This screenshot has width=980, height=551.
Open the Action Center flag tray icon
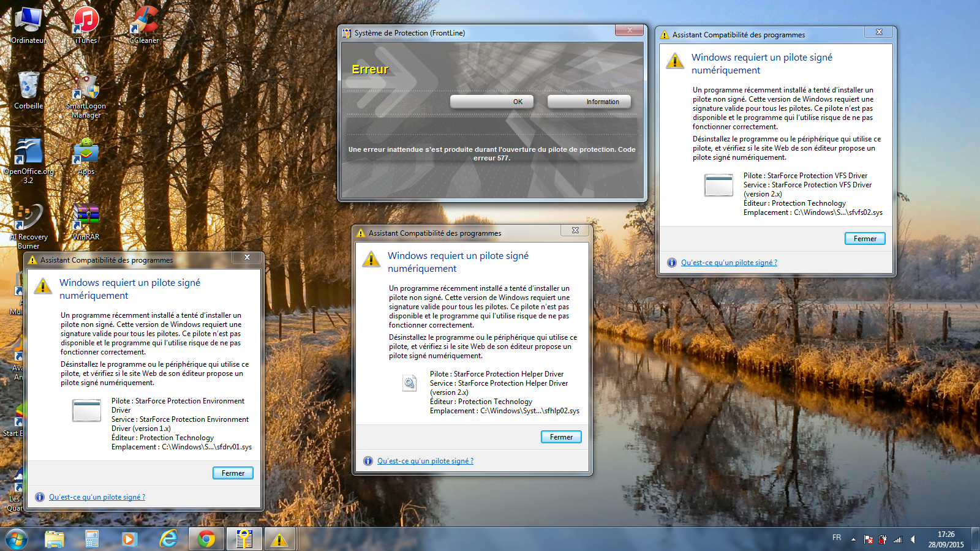868,539
